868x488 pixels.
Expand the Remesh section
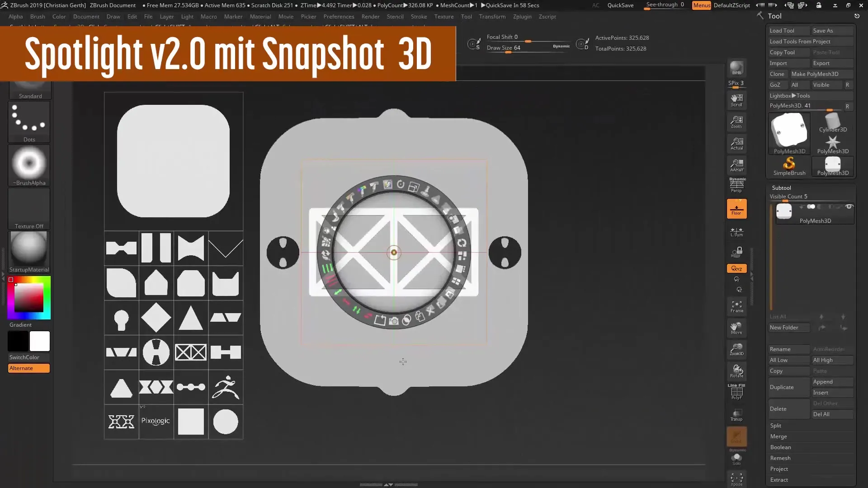pyautogui.click(x=780, y=458)
